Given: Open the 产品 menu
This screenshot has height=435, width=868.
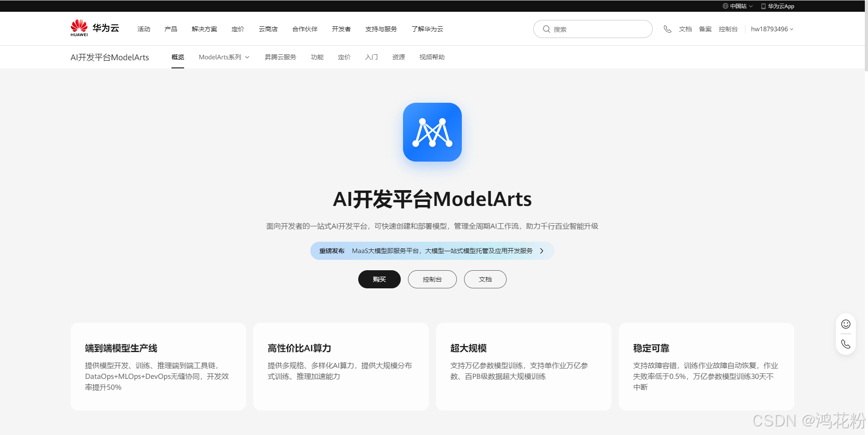Looking at the screenshot, I should coord(171,29).
